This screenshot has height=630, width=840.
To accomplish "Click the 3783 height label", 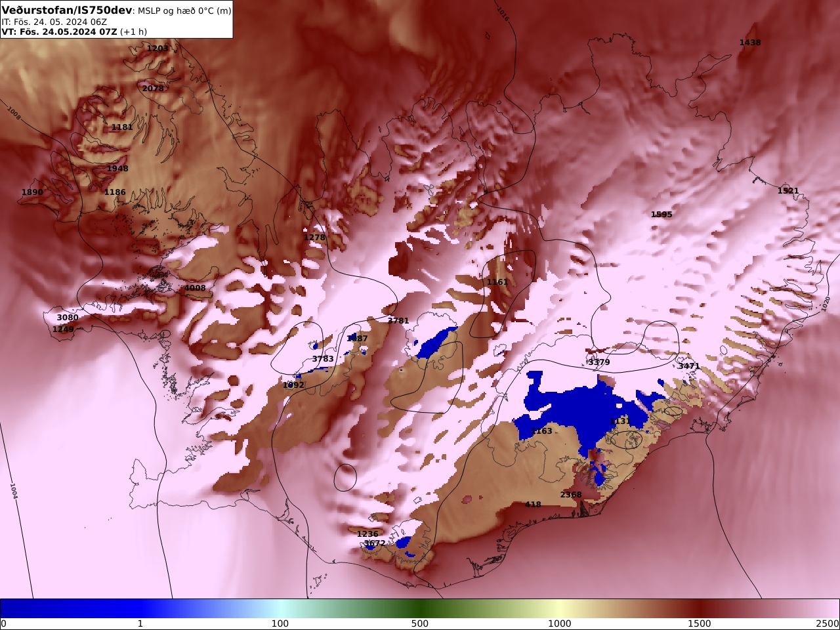I will (323, 359).
